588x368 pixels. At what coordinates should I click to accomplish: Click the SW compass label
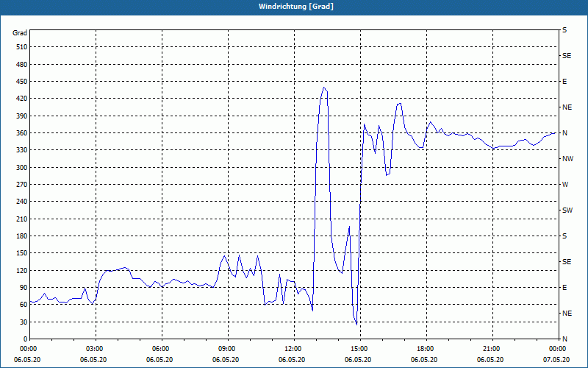point(567,210)
